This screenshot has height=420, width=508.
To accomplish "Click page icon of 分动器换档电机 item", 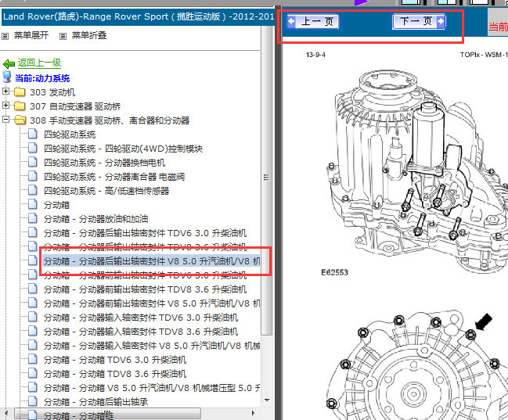I will pos(33,162).
